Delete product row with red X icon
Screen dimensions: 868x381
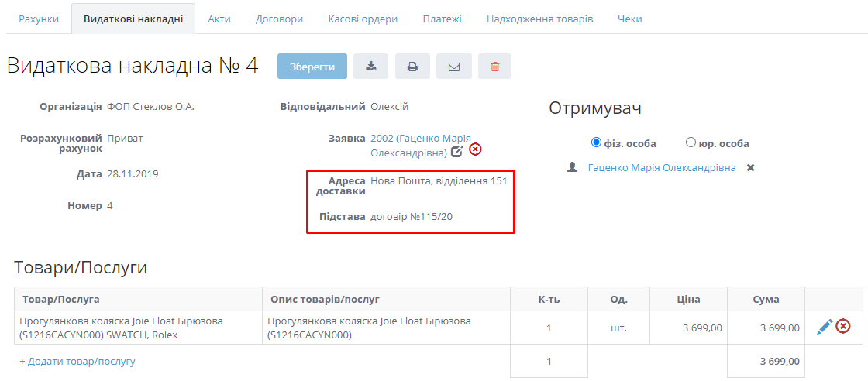coord(843,327)
